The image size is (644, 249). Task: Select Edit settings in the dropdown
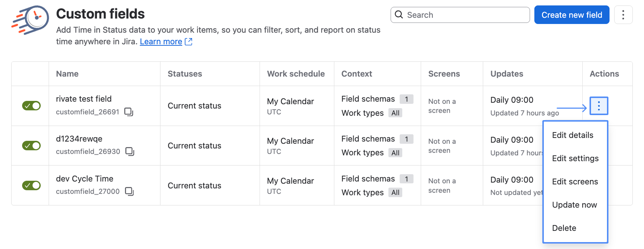575,158
